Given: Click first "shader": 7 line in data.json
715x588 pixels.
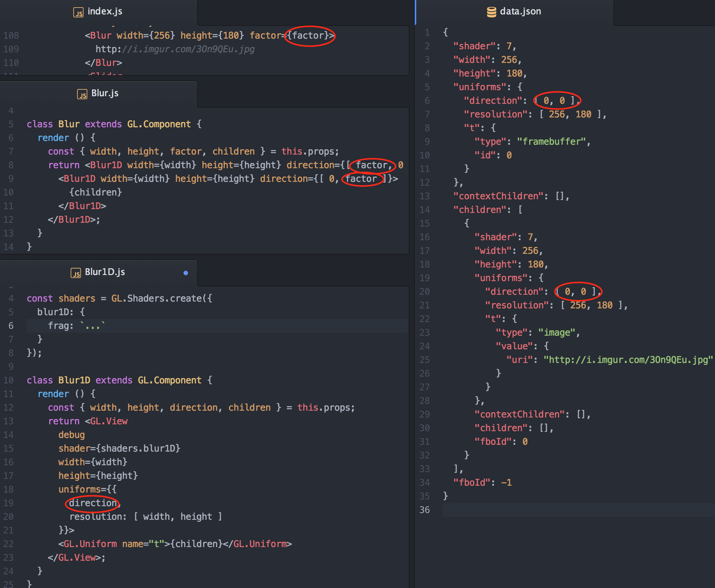Looking at the screenshot, I should tap(485, 46).
